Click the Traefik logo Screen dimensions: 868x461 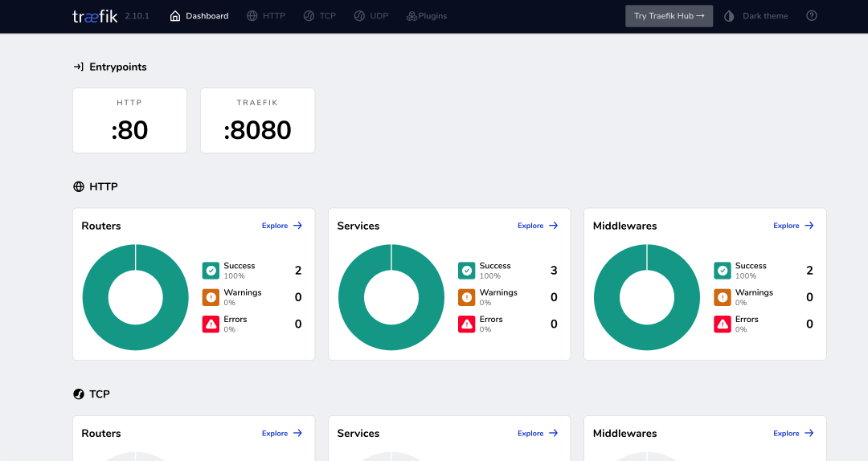95,16
